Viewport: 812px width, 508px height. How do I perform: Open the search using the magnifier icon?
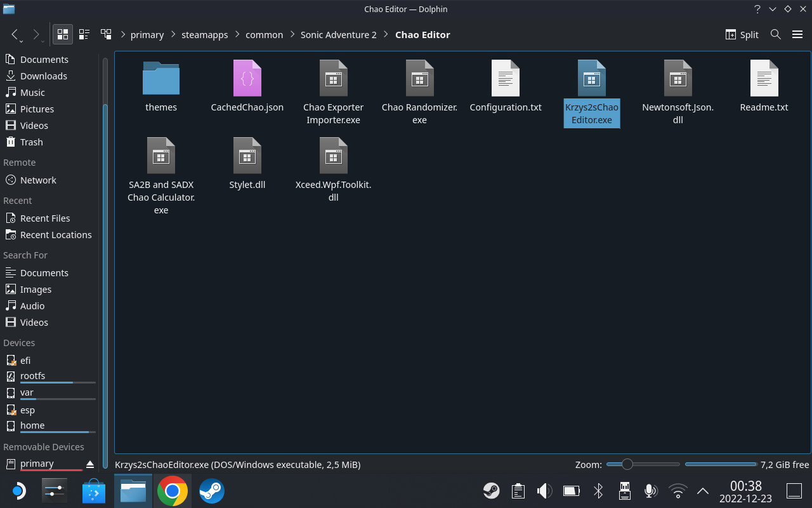point(775,34)
